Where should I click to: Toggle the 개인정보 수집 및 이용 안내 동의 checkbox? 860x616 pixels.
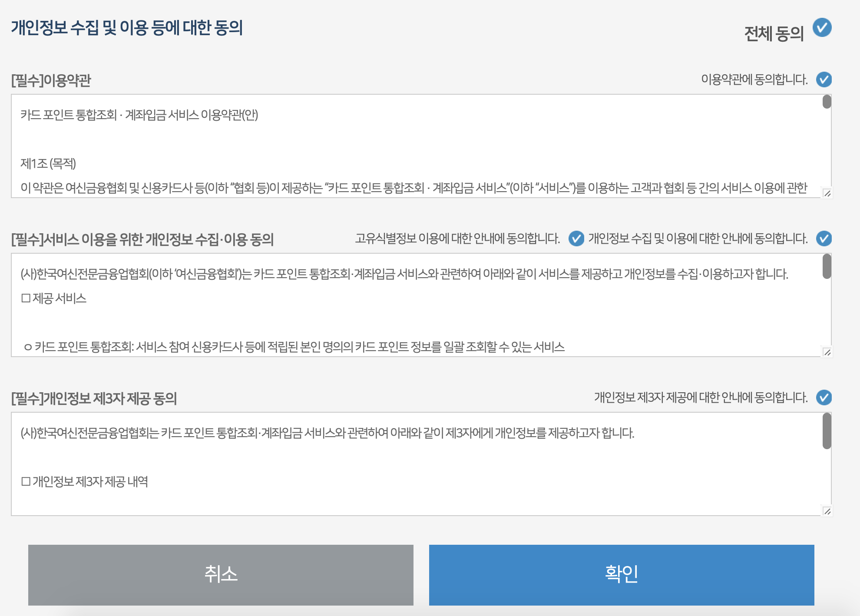(824, 238)
